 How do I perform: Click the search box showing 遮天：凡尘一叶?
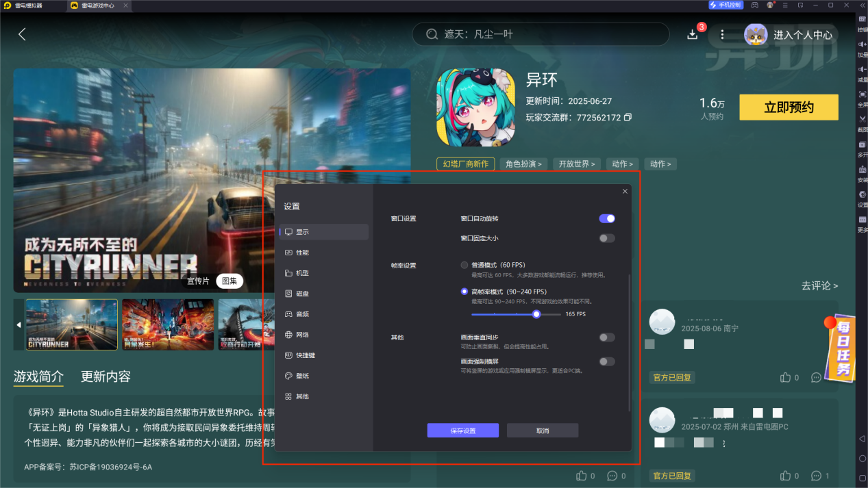pos(541,34)
